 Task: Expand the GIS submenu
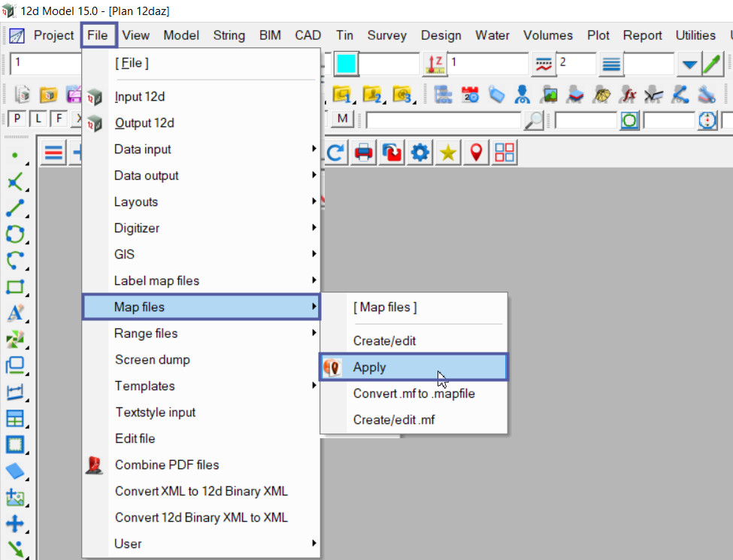(x=201, y=254)
